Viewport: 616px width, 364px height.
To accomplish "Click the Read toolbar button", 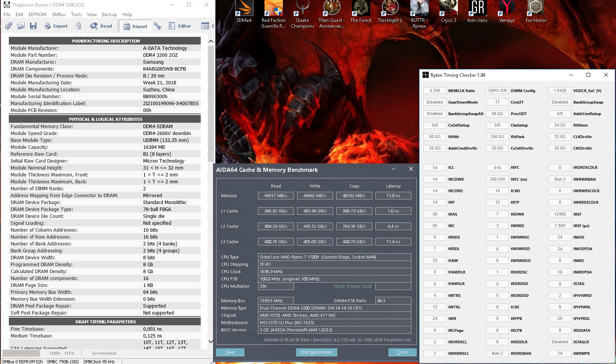I will point(101,26).
